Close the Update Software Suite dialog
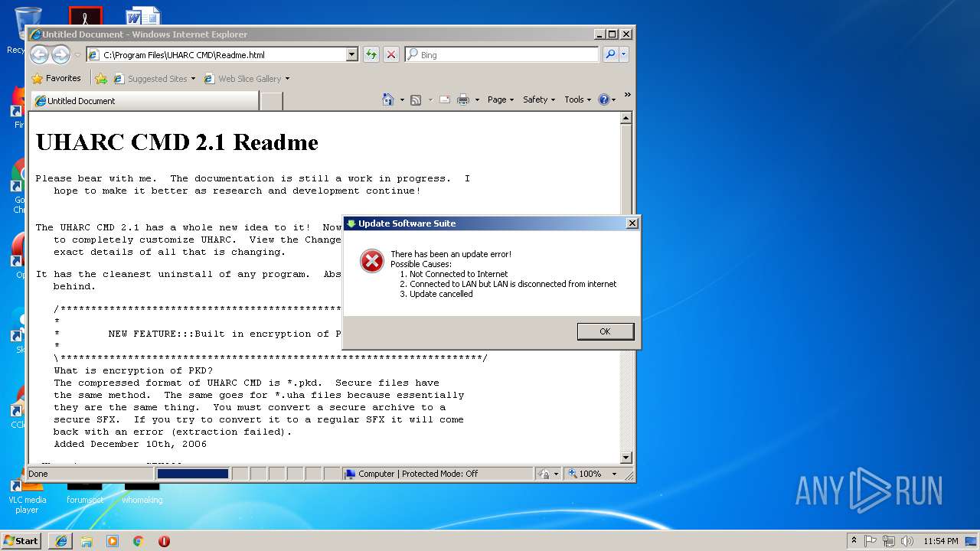This screenshot has height=551, width=980. click(632, 223)
